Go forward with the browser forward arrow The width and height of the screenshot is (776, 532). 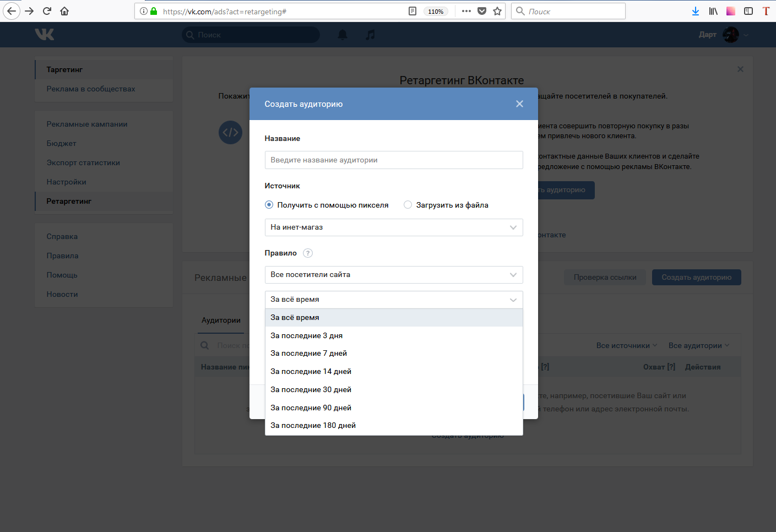(30, 11)
